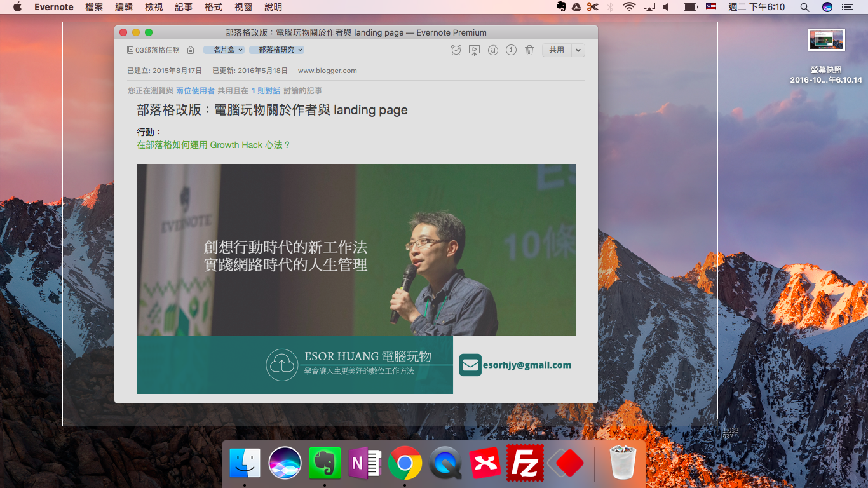Image resolution: width=868 pixels, height=488 pixels.
Task: Click the Evernote elephant menu bar icon
Action: (561, 7)
